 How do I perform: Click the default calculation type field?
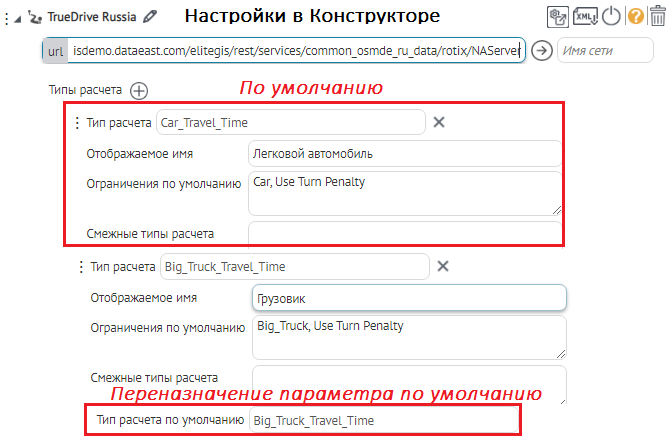click(383, 420)
